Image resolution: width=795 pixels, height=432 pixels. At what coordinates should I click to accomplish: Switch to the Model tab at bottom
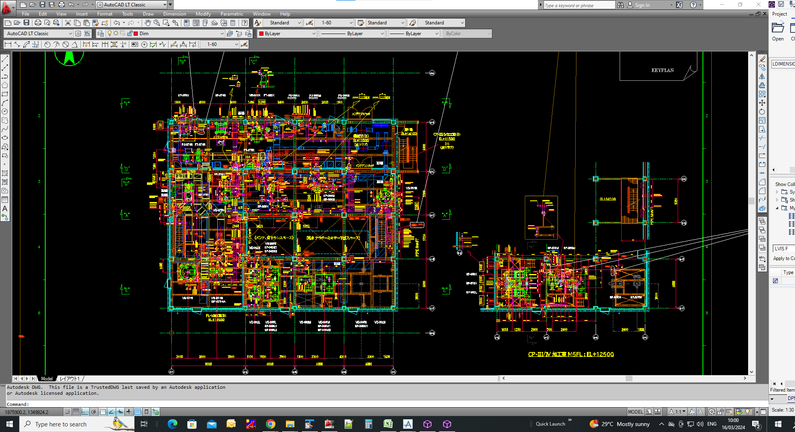tap(47, 379)
